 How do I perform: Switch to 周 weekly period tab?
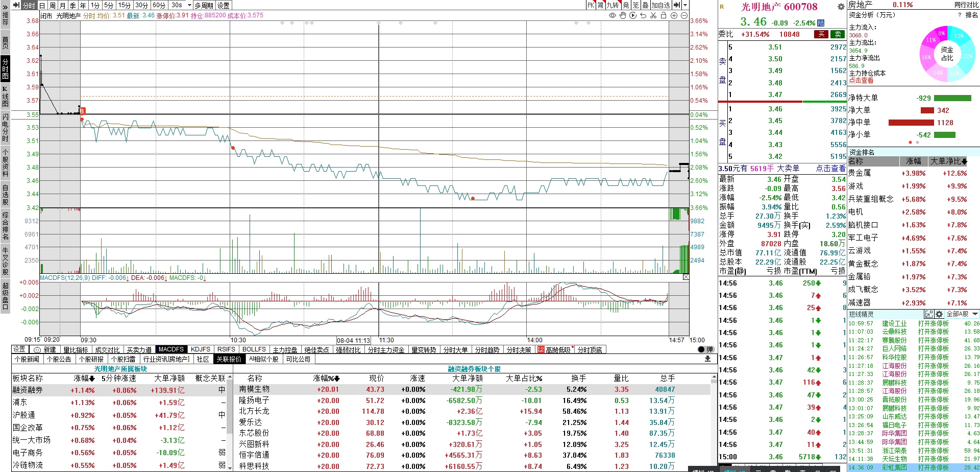tap(52, 5)
